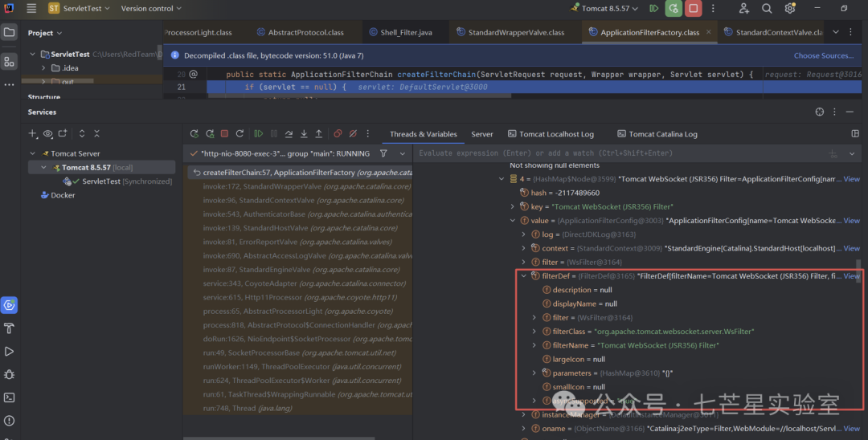Collapse all services in tree toolbar
Viewport: 868px width, 440px height.
click(x=97, y=133)
